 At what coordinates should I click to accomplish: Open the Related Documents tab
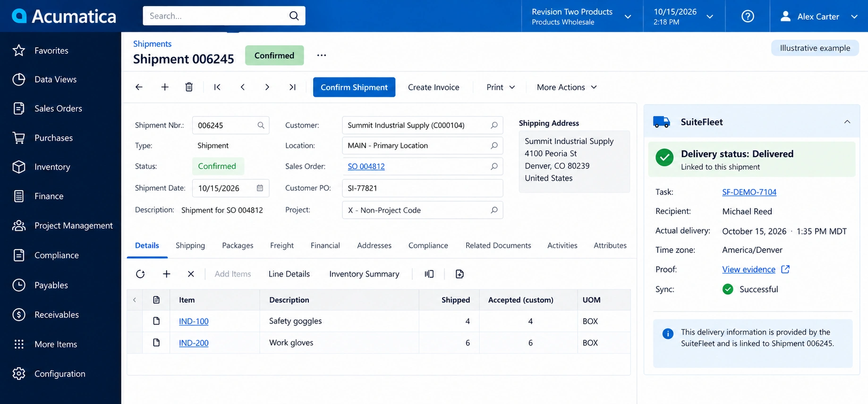[x=498, y=245]
